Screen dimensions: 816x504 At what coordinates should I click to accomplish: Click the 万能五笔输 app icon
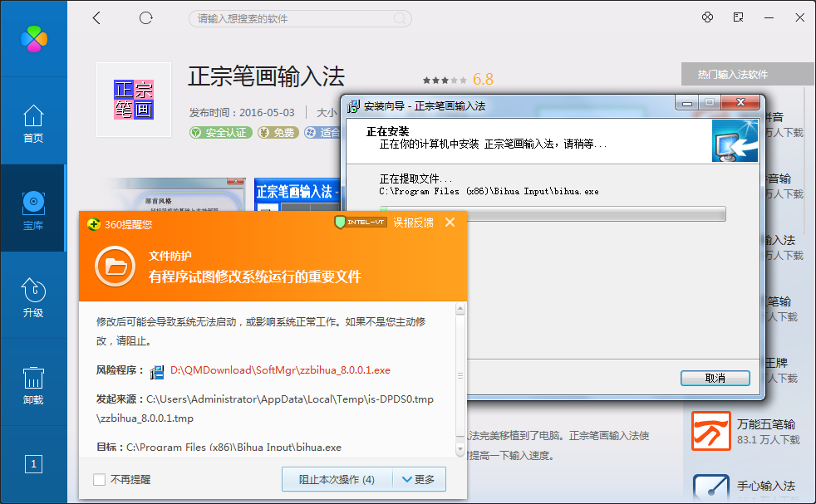click(710, 431)
